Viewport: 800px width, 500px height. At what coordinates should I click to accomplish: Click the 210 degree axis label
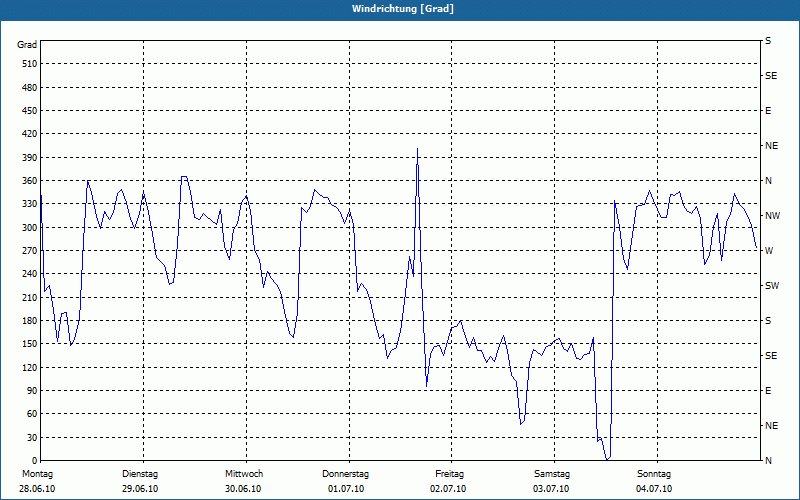pyautogui.click(x=30, y=297)
